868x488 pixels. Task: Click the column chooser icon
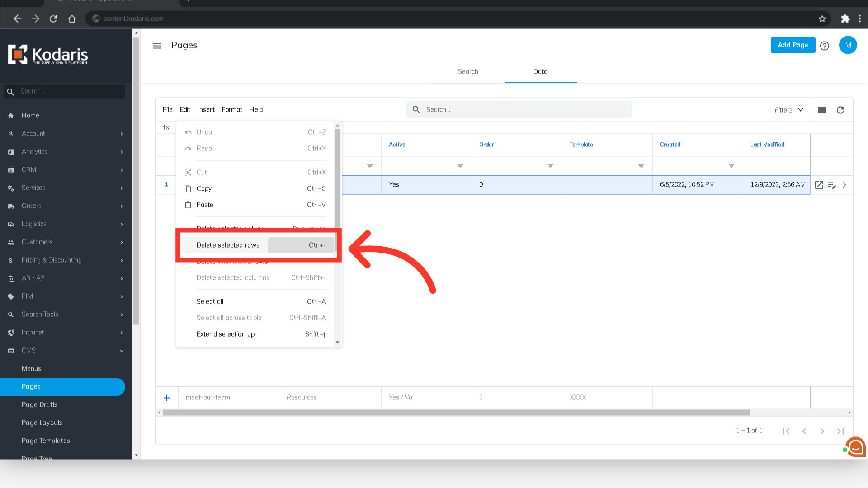tap(822, 110)
